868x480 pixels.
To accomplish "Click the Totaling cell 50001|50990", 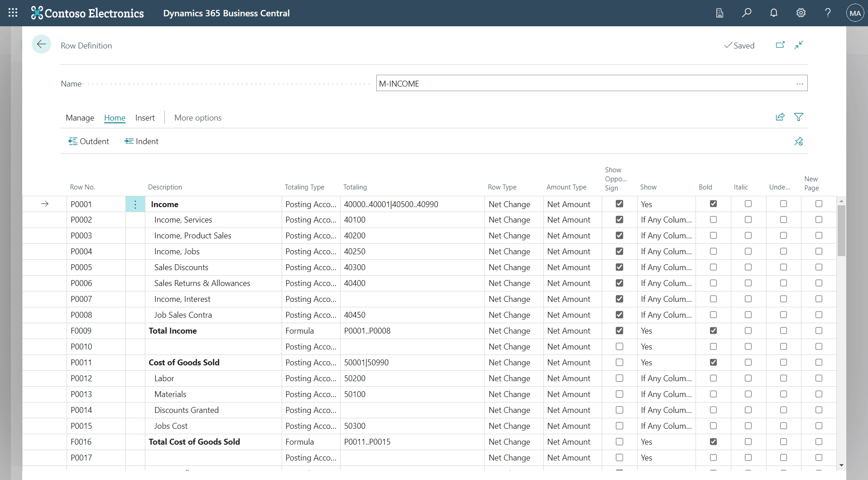I will [412, 363].
